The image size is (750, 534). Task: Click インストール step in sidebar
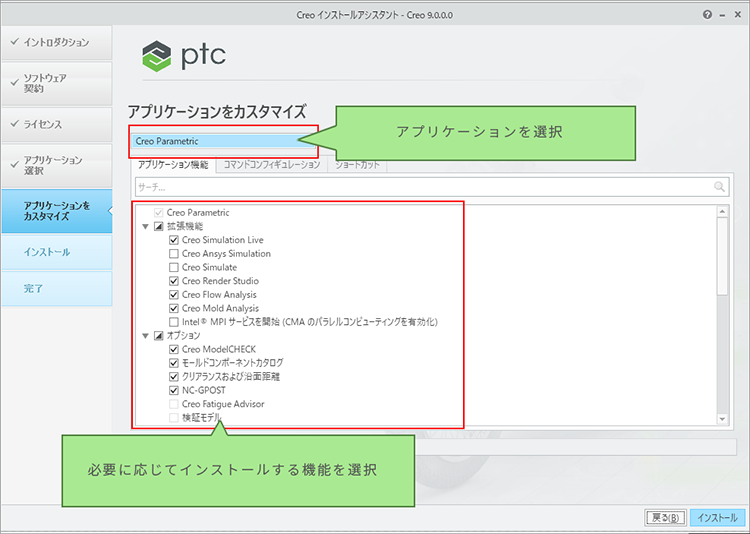pyautogui.click(x=56, y=252)
